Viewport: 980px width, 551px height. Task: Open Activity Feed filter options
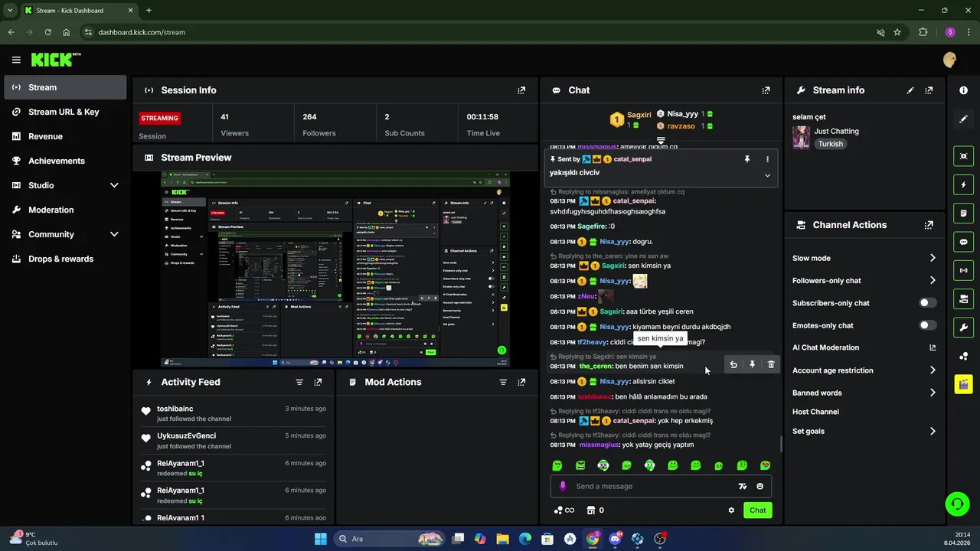click(x=299, y=382)
